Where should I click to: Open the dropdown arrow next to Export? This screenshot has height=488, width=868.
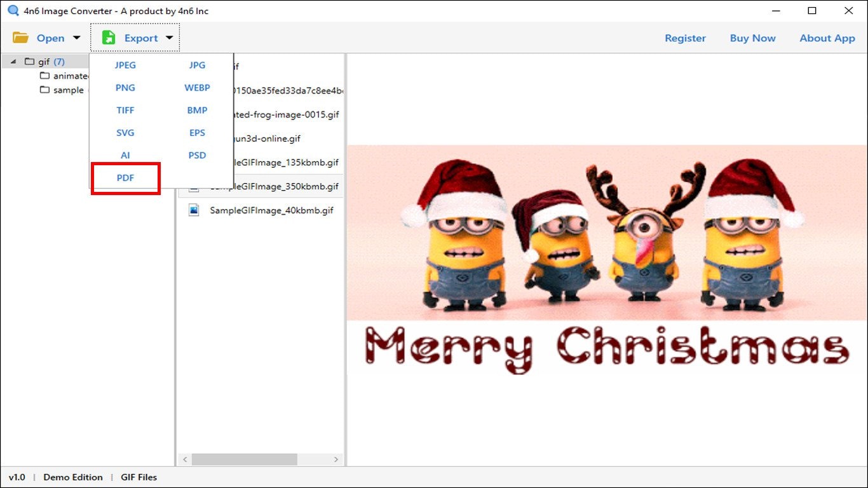[x=169, y=37]
